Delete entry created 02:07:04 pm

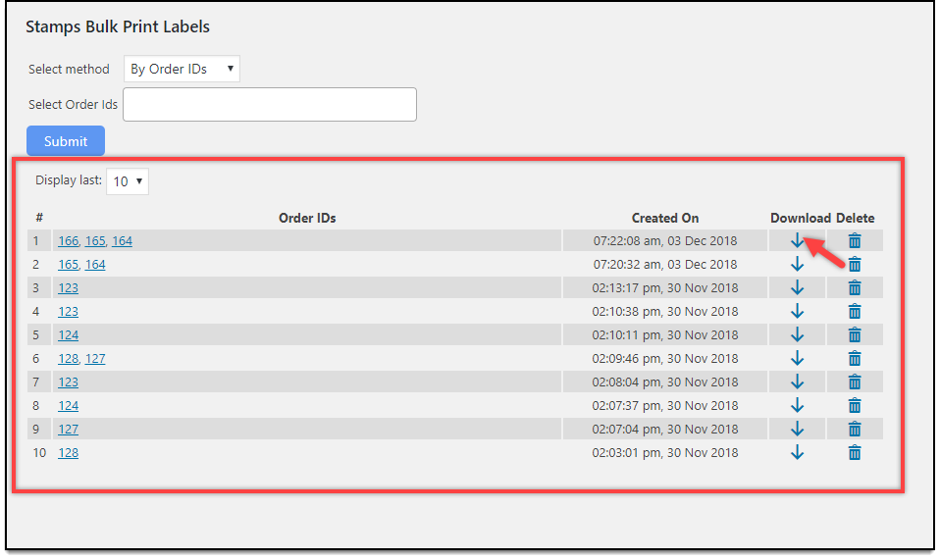pyautogui.click(x=855, y=430)
